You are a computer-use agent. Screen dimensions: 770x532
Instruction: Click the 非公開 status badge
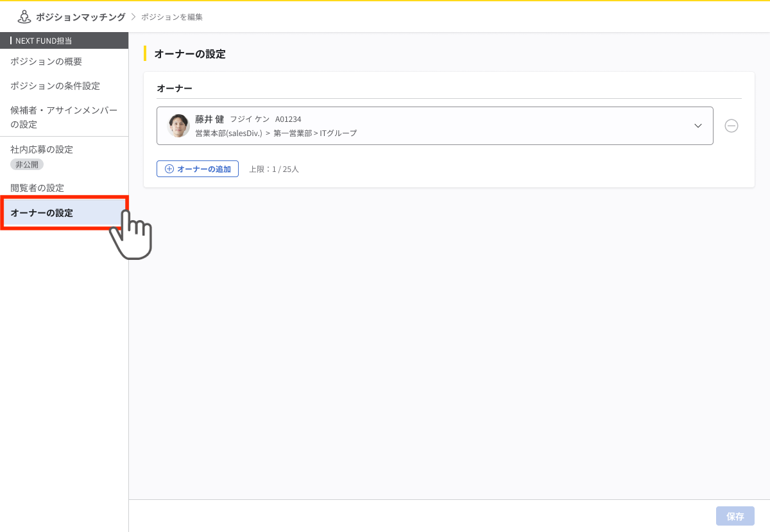tap(26, 164)
